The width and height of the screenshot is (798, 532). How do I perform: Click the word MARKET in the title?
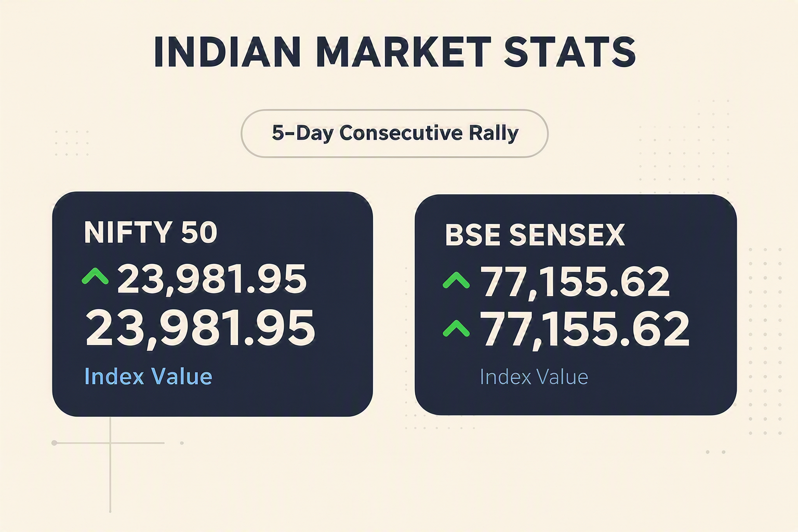pyautogui.click(x=403, y=52)
